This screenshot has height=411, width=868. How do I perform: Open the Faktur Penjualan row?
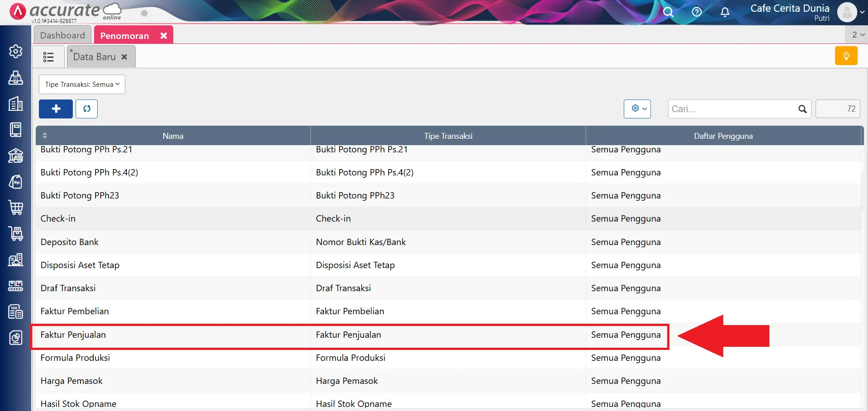[x=73, y=335]
